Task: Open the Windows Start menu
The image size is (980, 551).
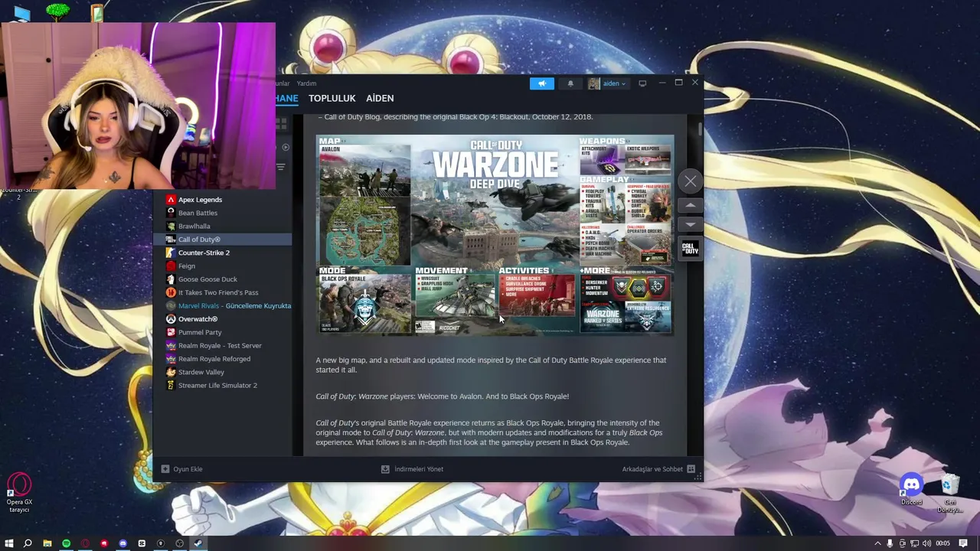Action: [x=9, y=543]
